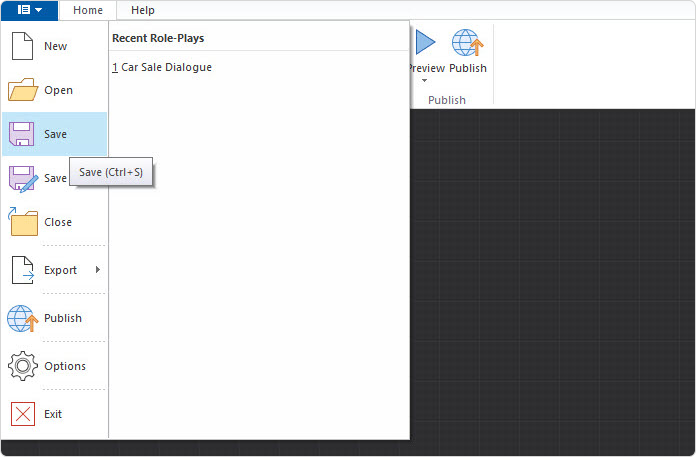Click the Export page-with-arrow icon

[x=23, y=270]
